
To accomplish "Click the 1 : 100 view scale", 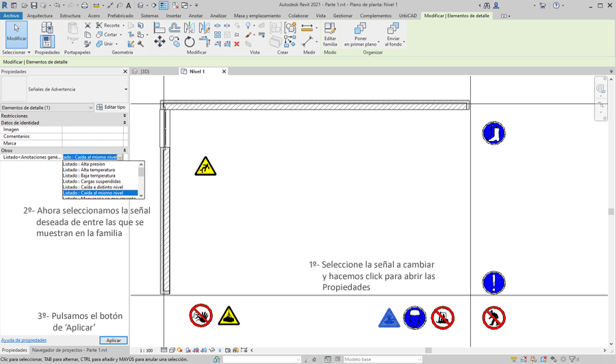I will [146, 350].
